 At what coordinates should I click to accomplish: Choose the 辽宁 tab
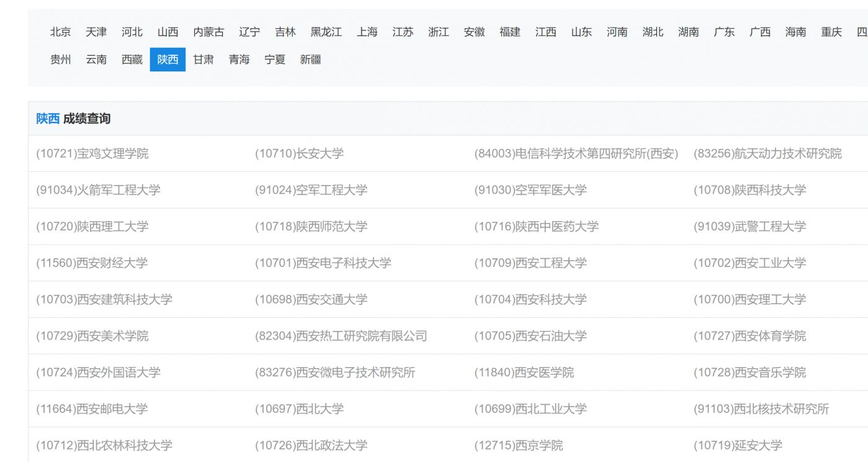coord(249,32)
